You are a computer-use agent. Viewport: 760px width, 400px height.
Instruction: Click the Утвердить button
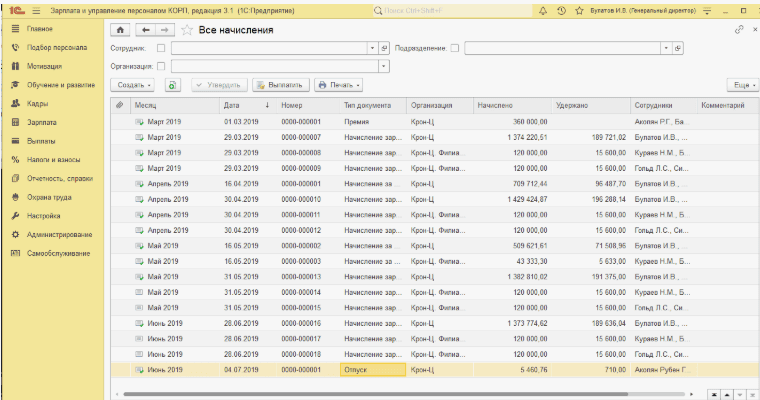pos(219,85)
